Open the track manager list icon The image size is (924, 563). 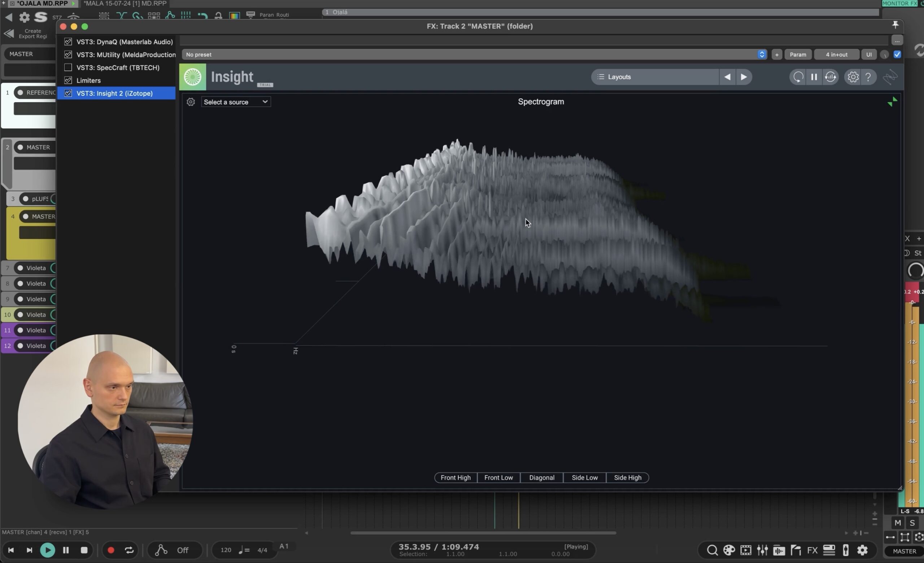pos(829,550)
